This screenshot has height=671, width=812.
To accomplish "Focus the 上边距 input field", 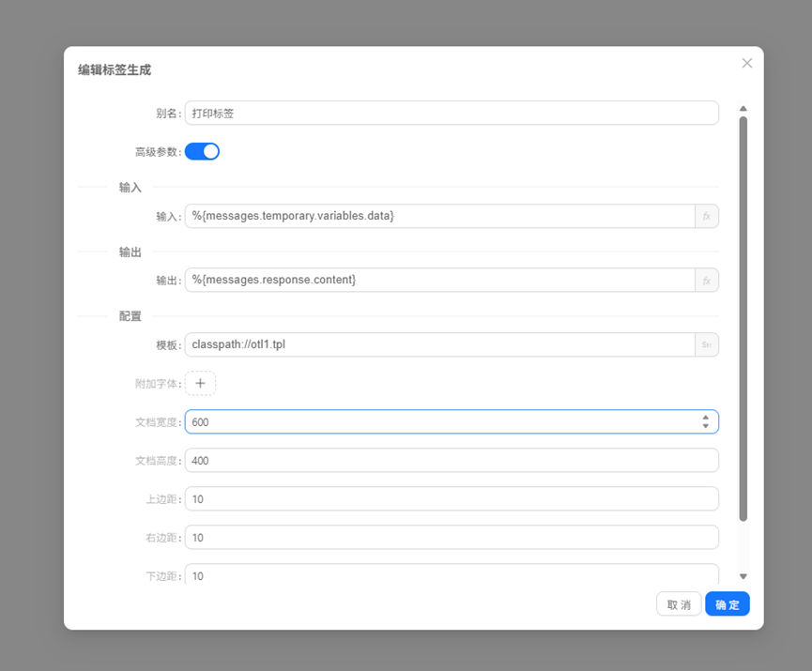I will tap(451, 498).
